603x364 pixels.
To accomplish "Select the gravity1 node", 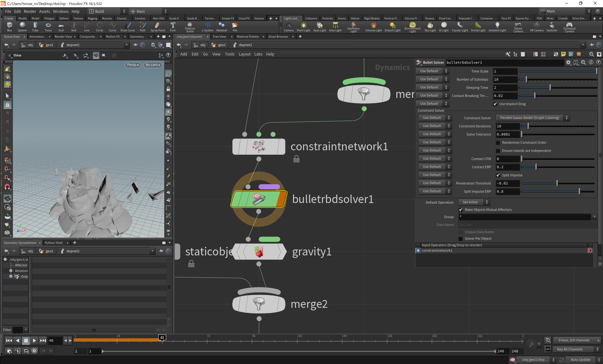I will click(x=258, y=252).
